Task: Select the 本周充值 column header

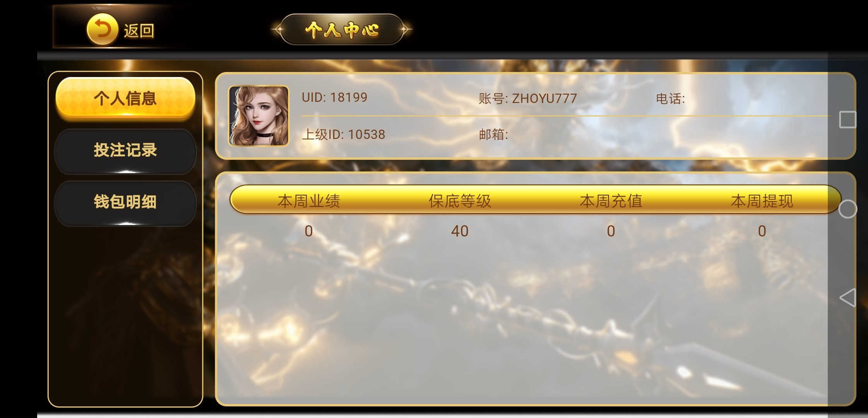Action: pyautogui.click(x=611, y=201)
